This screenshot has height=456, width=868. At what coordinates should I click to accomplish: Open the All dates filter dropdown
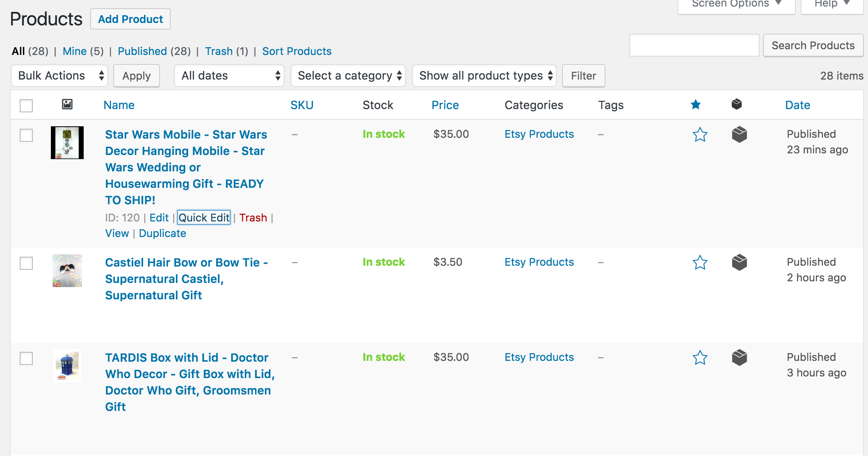[230, 75]
